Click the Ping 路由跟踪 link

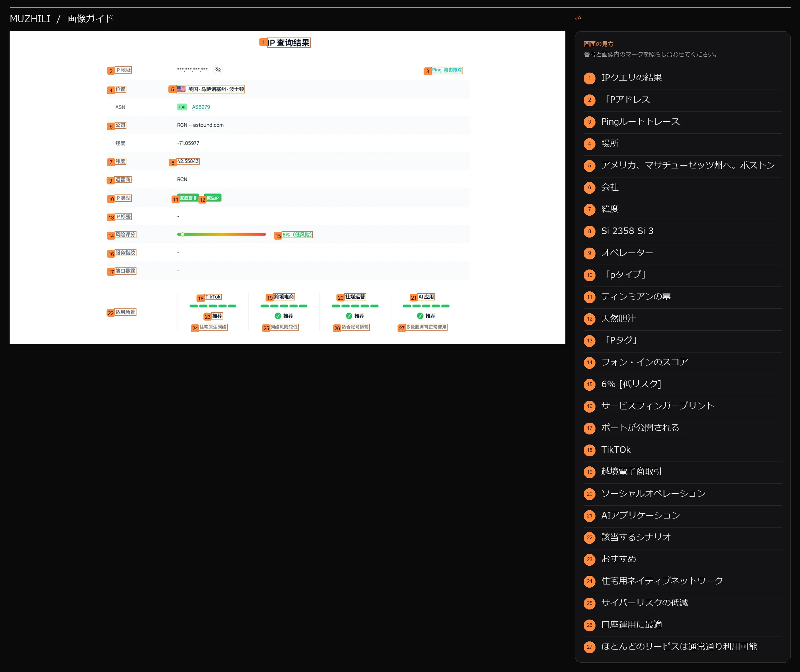pos(447,70)
